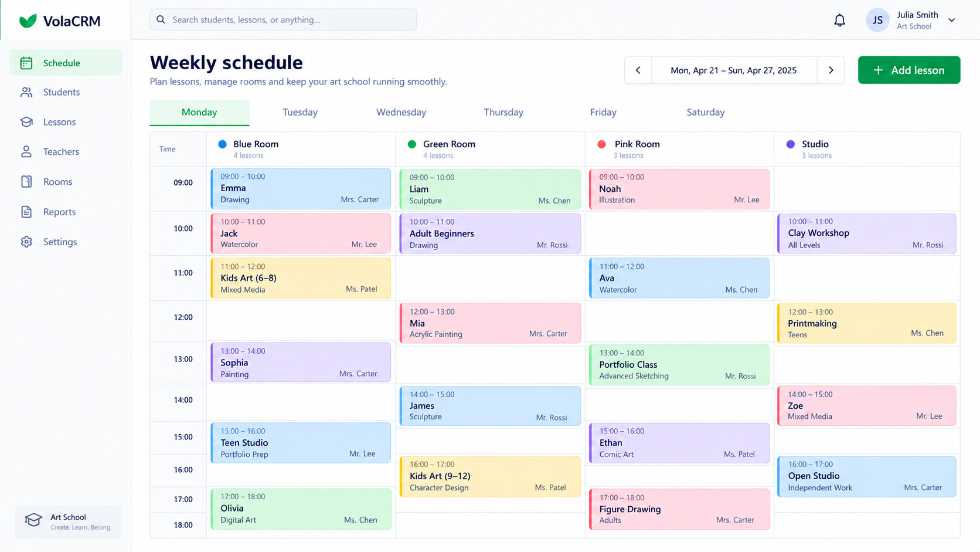
Task: Open Noah's Illustration lesson card
Action: click(679, 189)
